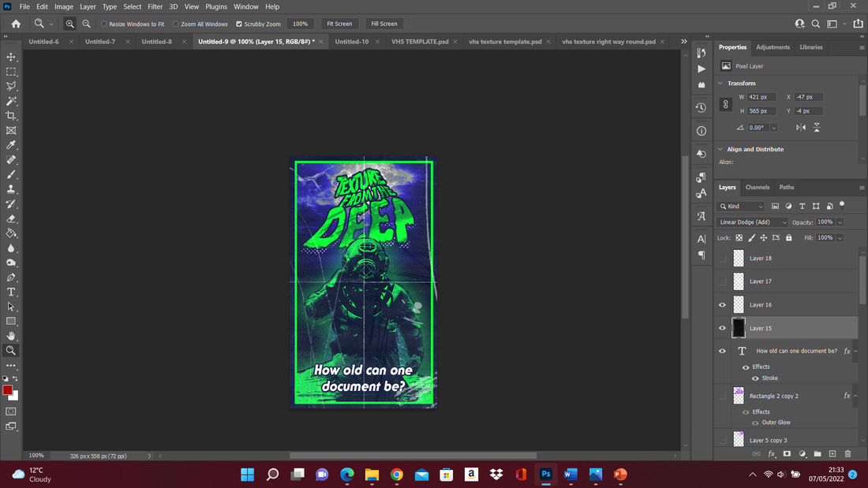Click the trash icon to delete layer
Screen dimensions: 868x488
pyautogui.click(x=847, y=453)
